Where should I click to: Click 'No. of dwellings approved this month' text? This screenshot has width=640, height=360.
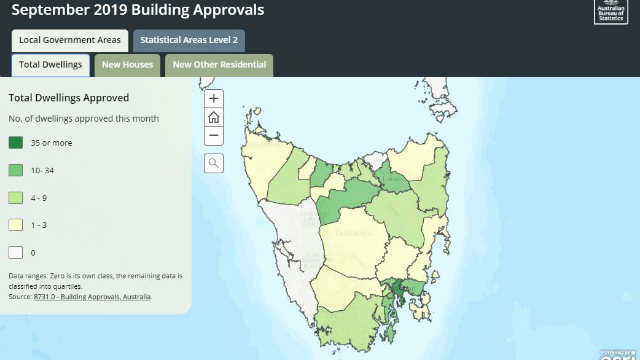(x=84, y=119)
